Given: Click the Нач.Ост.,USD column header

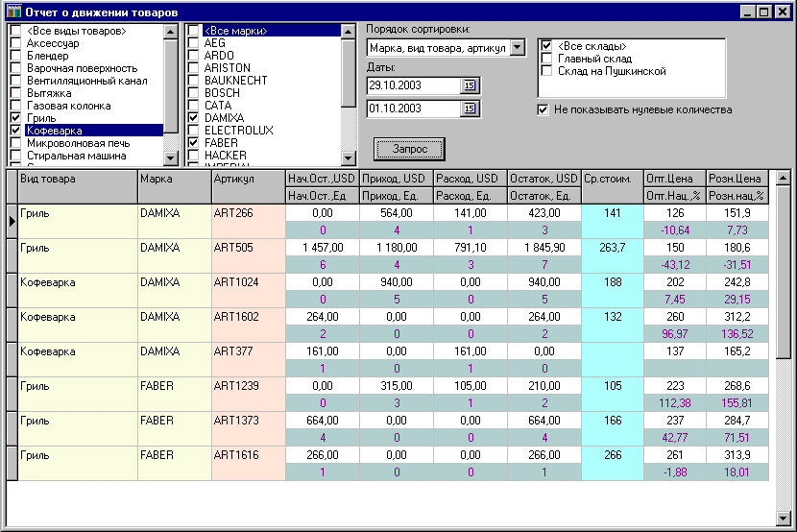Looking at the screenshot, I should click(323, 179).
